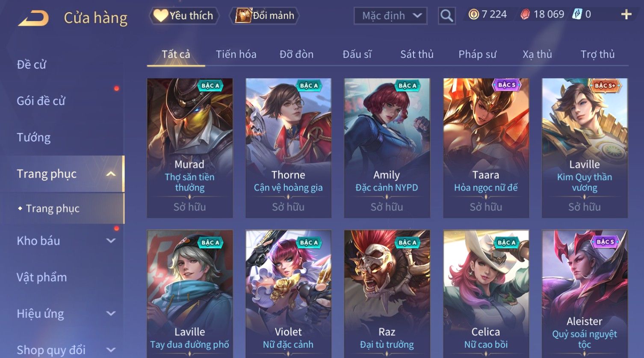644x358 pixels.
Task: Open the Mặc định sort dropdown
Action: click(x=390, y=16)
